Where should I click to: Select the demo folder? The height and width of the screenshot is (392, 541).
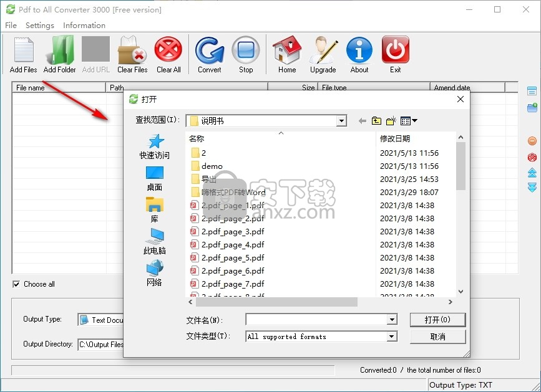click(207, 166)
